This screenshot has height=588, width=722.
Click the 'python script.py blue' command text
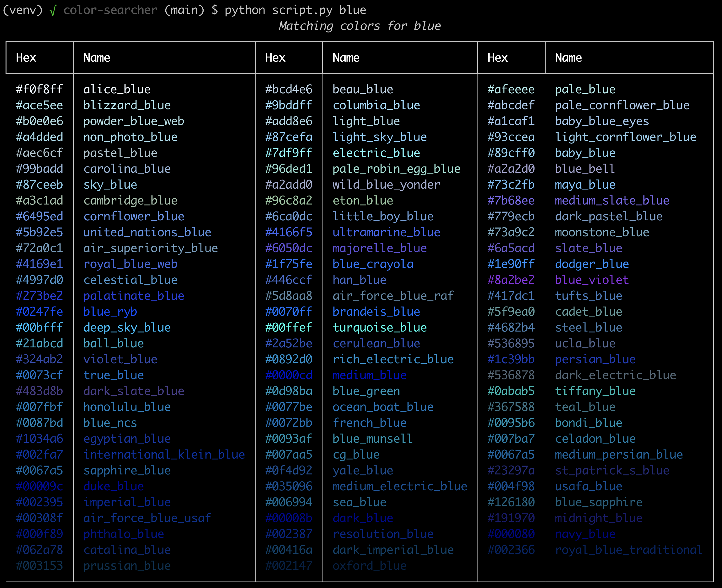click(x=295, y=10)
